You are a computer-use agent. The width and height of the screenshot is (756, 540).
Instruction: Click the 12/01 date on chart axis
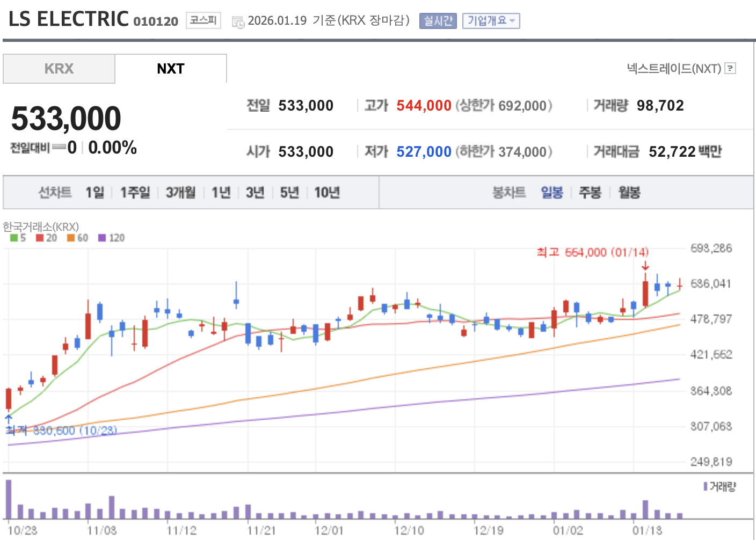point(329,530)
